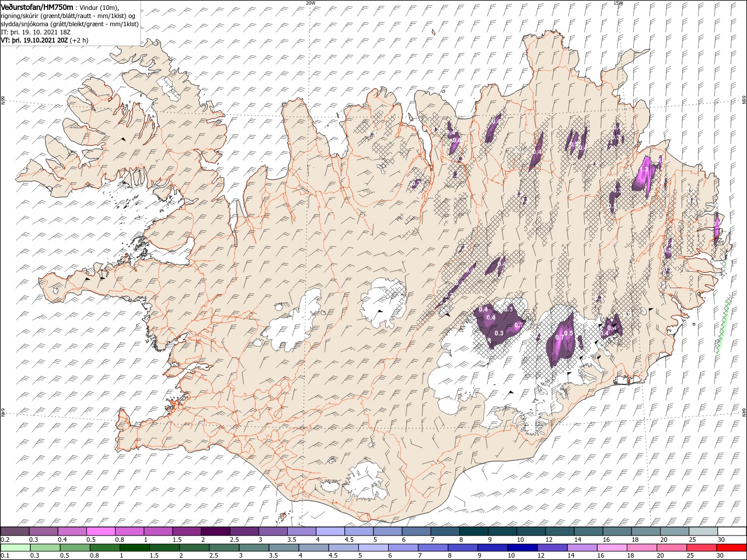Click the '0.1' label under the bottom legend row
Screen dimensions: 747x560
[x=4, y=556]
